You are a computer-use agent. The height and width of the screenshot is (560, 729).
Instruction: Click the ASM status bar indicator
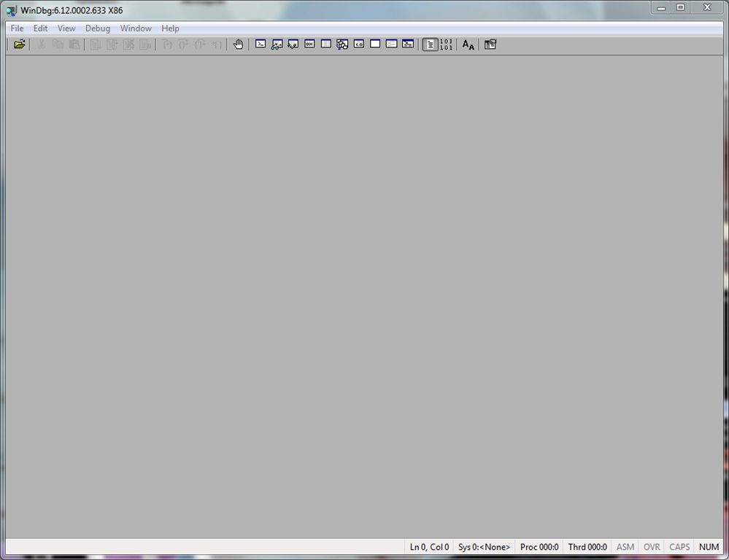(625, 547)
